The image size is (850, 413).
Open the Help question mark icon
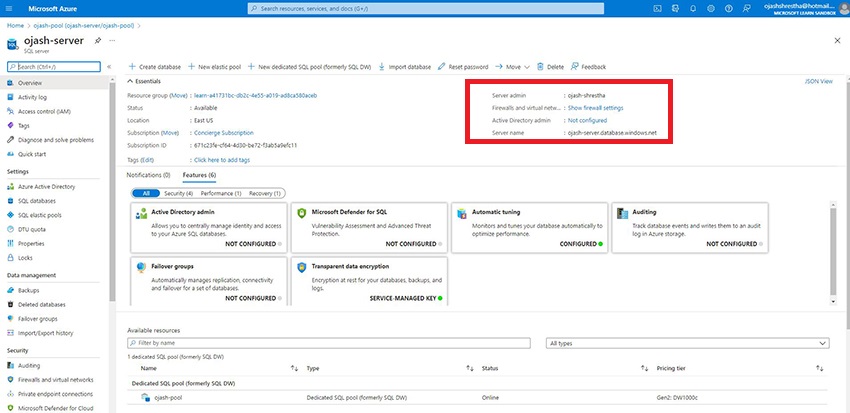[x=729, y=8]
